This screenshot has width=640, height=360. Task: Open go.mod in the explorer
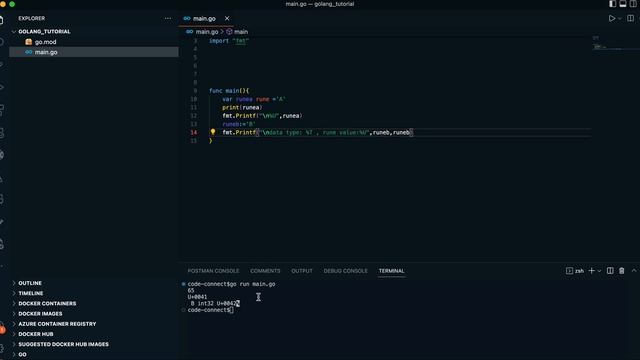(45, 42)
